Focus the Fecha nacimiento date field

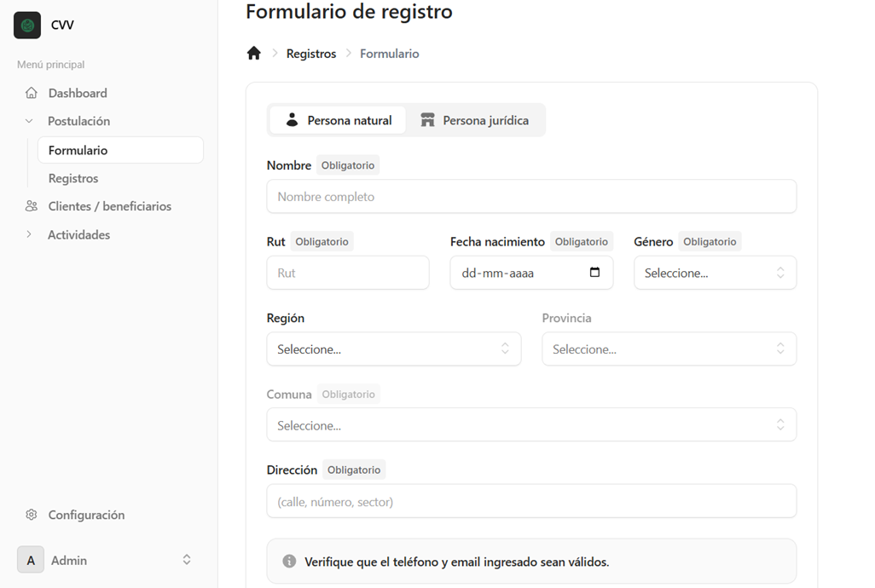531,273
